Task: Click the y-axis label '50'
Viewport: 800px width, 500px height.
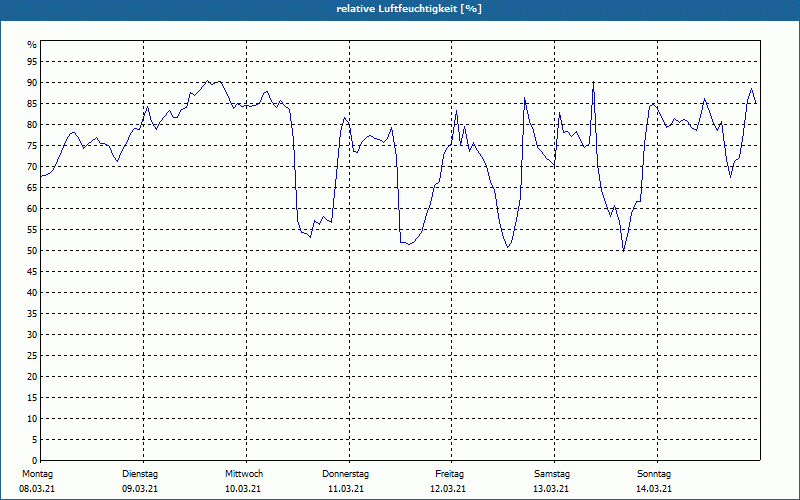Action: click(x=32, y=251)
